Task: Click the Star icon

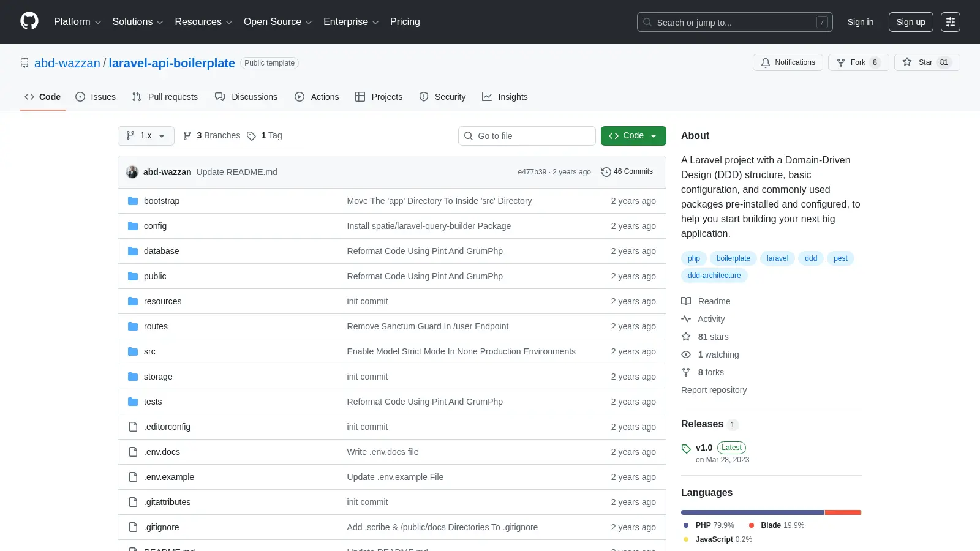Action: [x=907, y=62]
